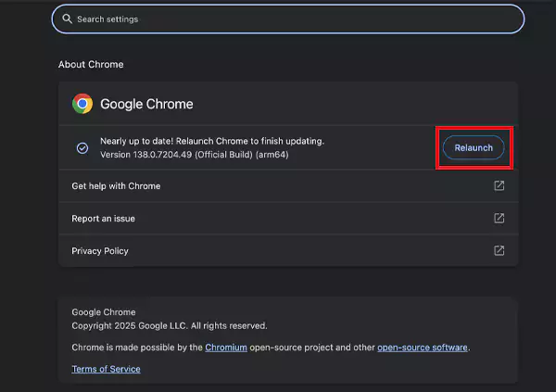Follow the Chromium link
The width and height of the screenshot is (556, 392).
coord(226,348)
